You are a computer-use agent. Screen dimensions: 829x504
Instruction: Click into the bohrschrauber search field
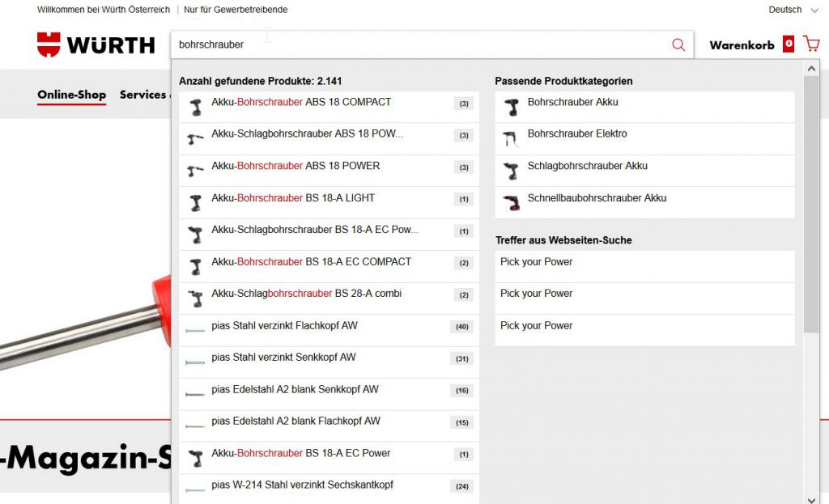point(420,44)
